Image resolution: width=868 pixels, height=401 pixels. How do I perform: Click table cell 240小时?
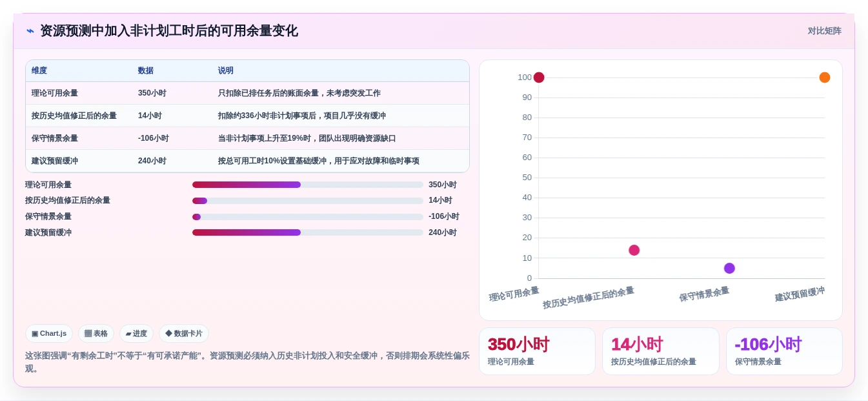[x=152, y=161]
